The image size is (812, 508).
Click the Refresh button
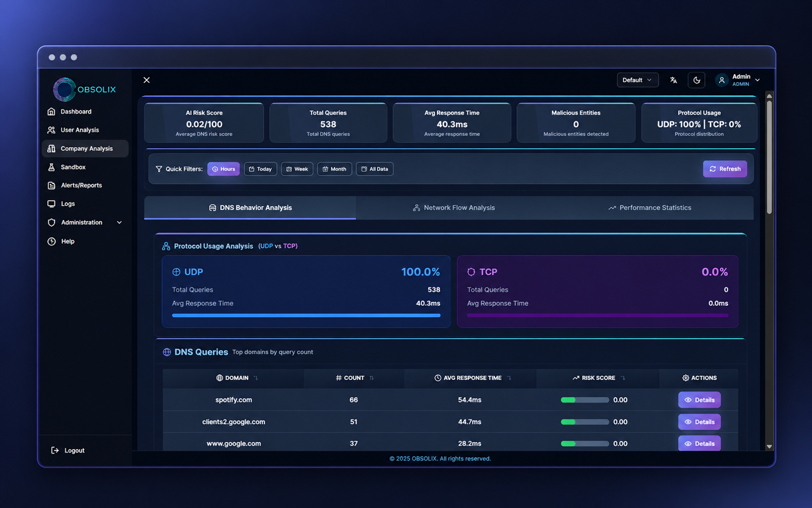[x=725, y=169]
